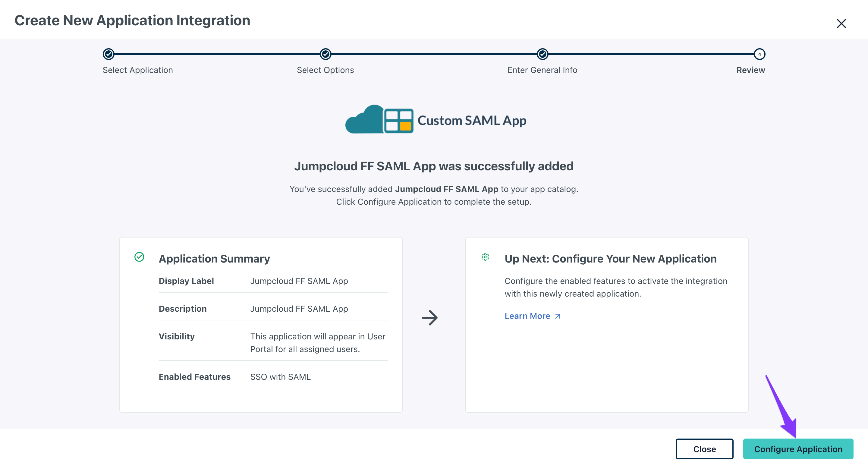The width and height of the screenshot is (868, 469).
Task: Click the green checkmark beside Application Summary
Action: [x=139, y=257]
